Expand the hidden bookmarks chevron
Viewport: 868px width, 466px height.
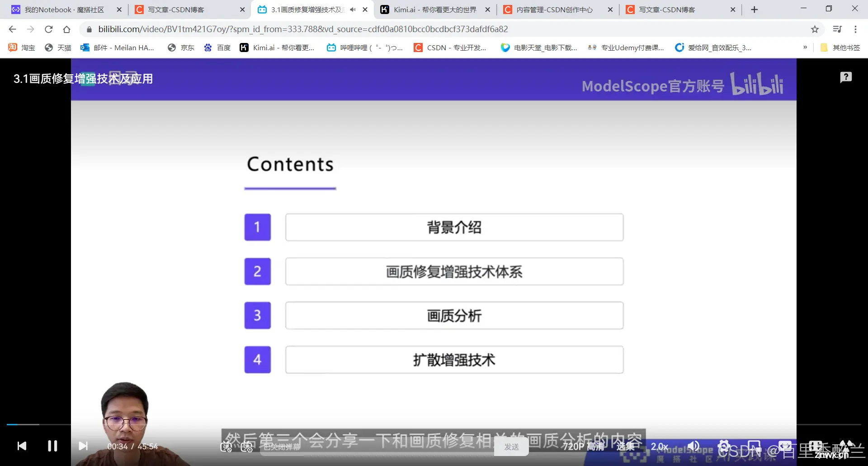[x=805, y=47]
